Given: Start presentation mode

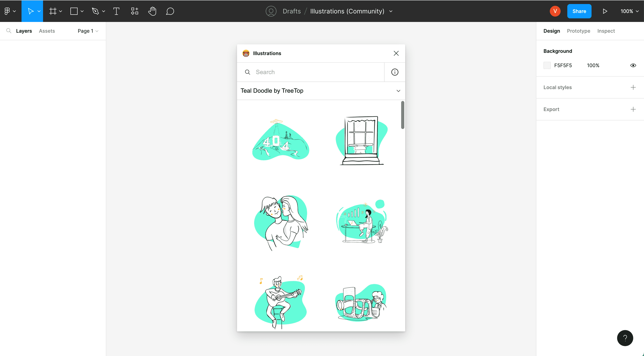Looking at the screenshot, I should coord(605,11).
